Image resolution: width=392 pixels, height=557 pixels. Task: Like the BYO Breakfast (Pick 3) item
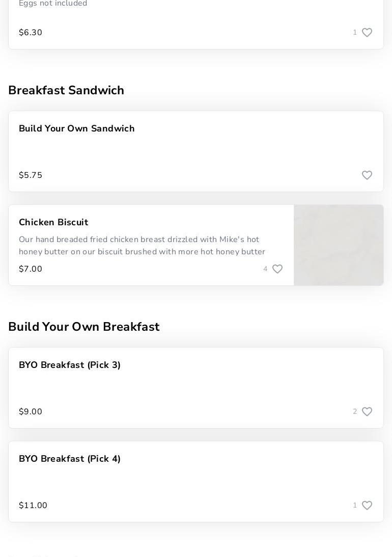[x=367, y=412]
